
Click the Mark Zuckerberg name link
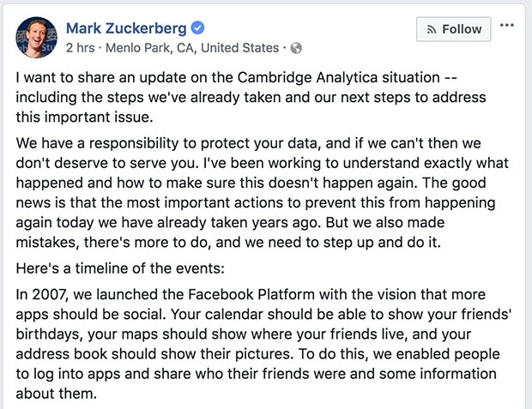coord(126,28)
